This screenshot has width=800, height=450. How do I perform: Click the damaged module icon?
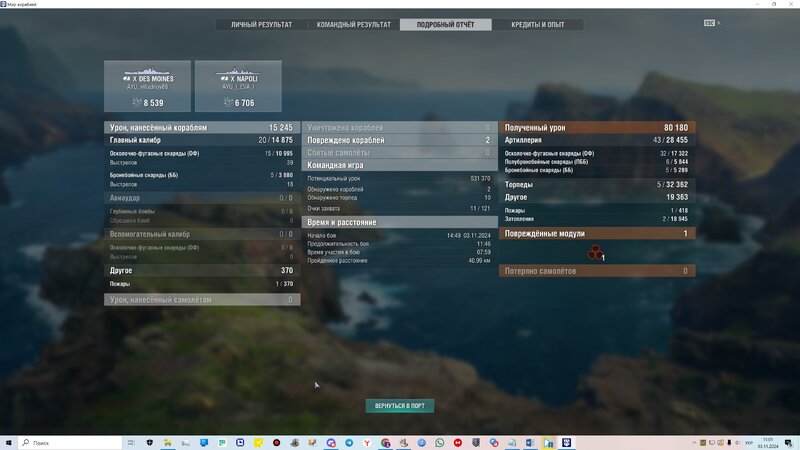[595, 252]
